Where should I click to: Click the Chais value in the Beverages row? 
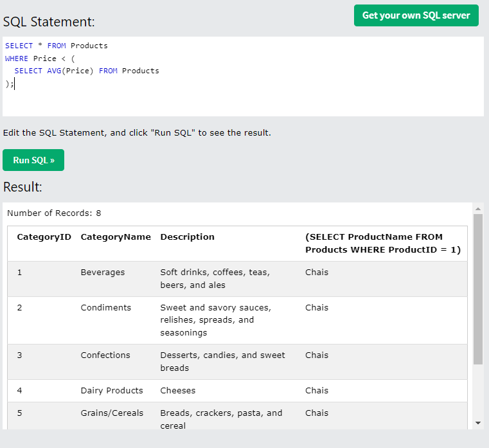coord(317,273)
